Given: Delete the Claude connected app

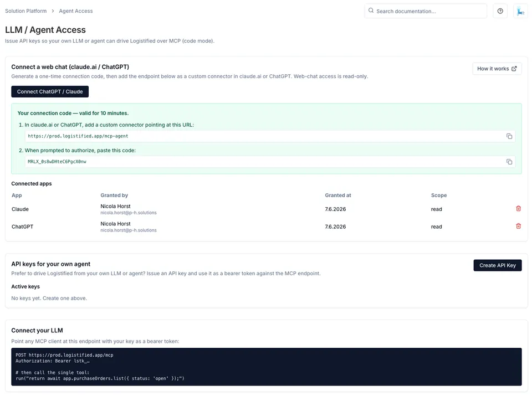Looking at the screenshot, I should click(x=518, y=208).
